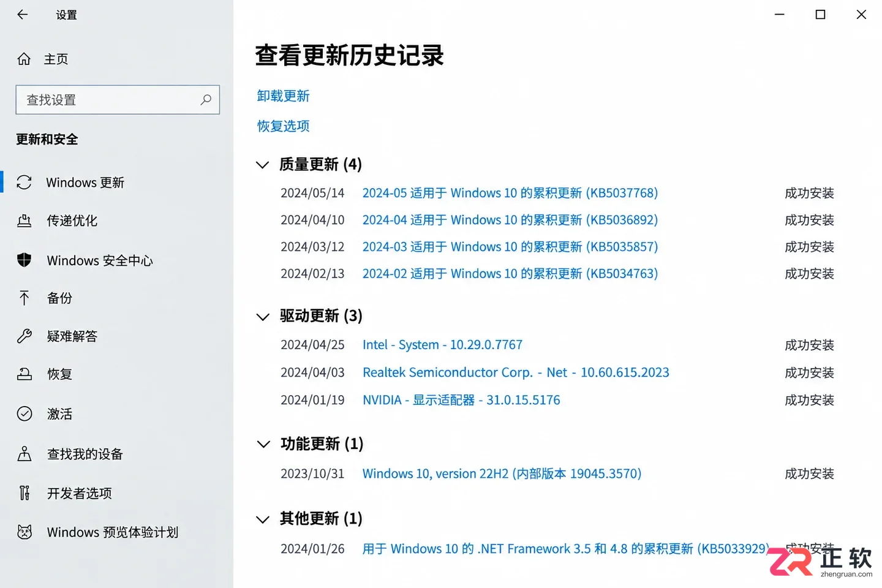Click the 查看更新历史记录 heading
Viewport: 882px width, 588px height.
(349, 55)
